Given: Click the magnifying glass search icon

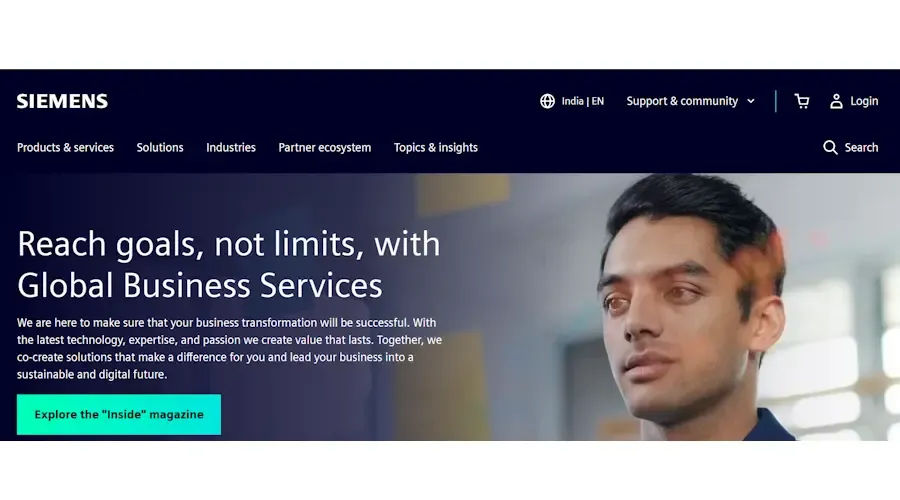Looking at the screenshot, I should [x=830, y=148].
